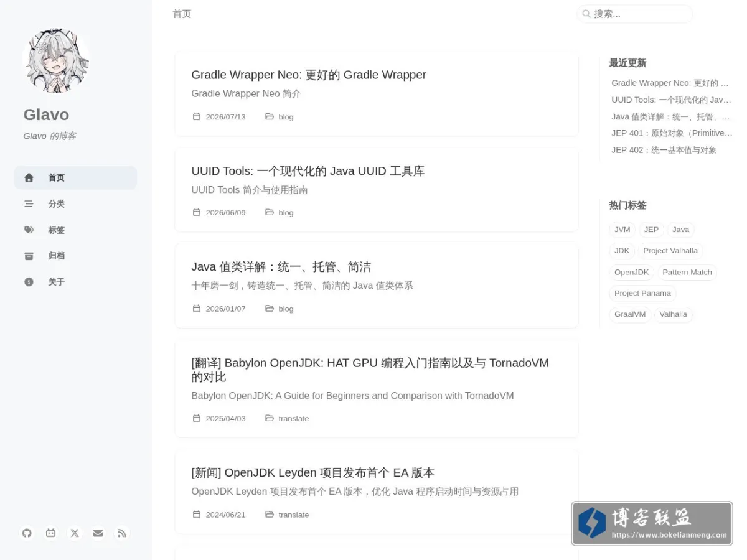Click the search magnifier icon
The image size is (747, 560).
pos(586,14)
